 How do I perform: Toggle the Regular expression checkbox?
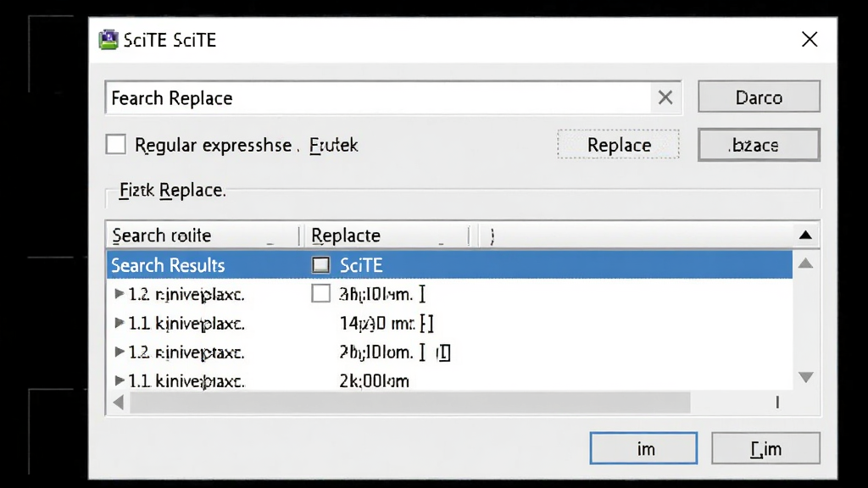(x=115, y=144)
